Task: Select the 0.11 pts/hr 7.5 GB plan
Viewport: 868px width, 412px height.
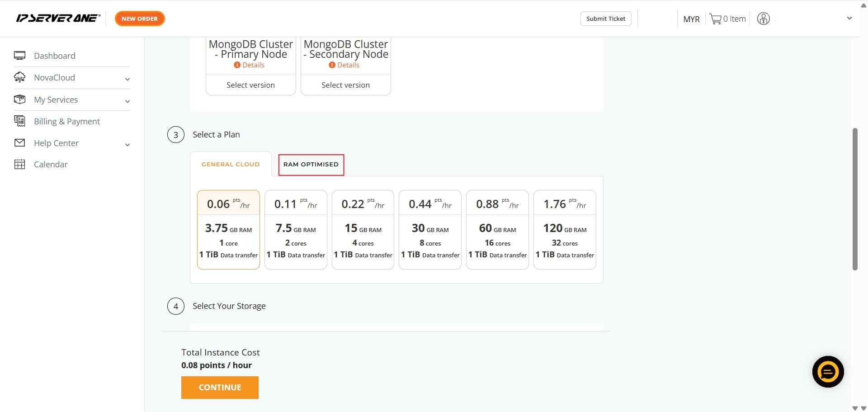Action: coord(296,230)
